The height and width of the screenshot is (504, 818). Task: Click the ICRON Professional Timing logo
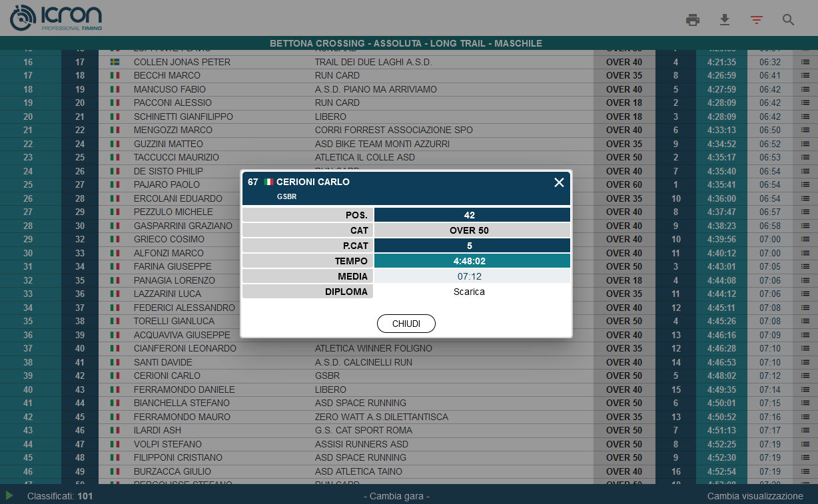coord(56,18)
